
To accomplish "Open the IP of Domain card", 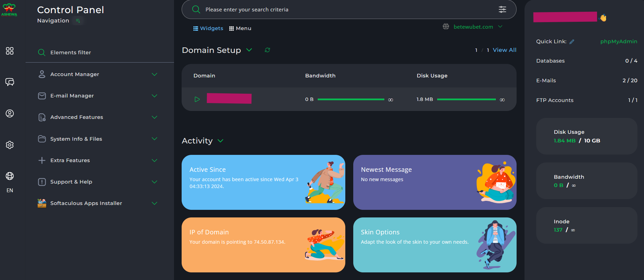I will 263,245.
